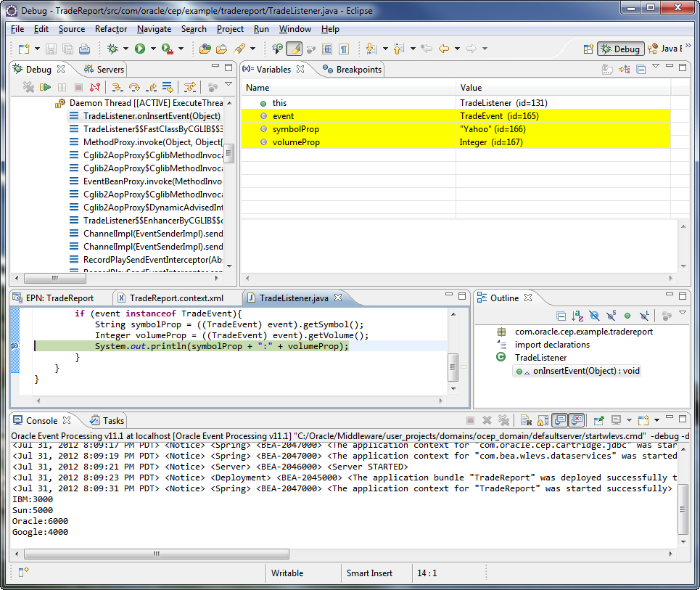Toggle Mark Occurrences highlighter in main toolbar
Viewport: 700px width, 590px height.
[x=294, y=49]
